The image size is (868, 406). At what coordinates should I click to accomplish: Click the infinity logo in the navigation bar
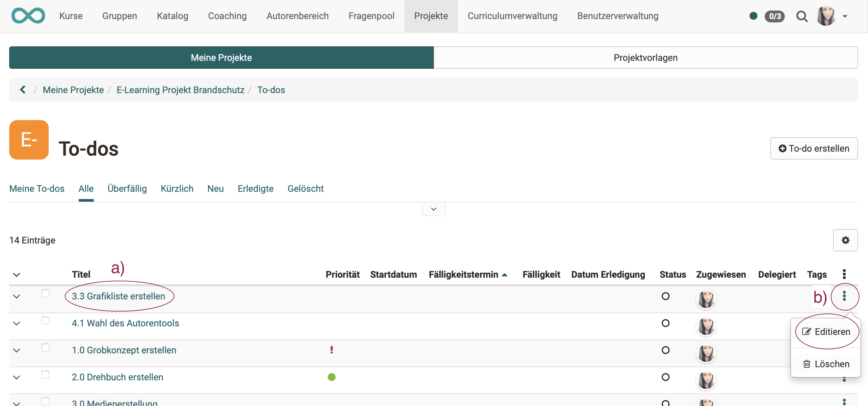pos(28,15)
